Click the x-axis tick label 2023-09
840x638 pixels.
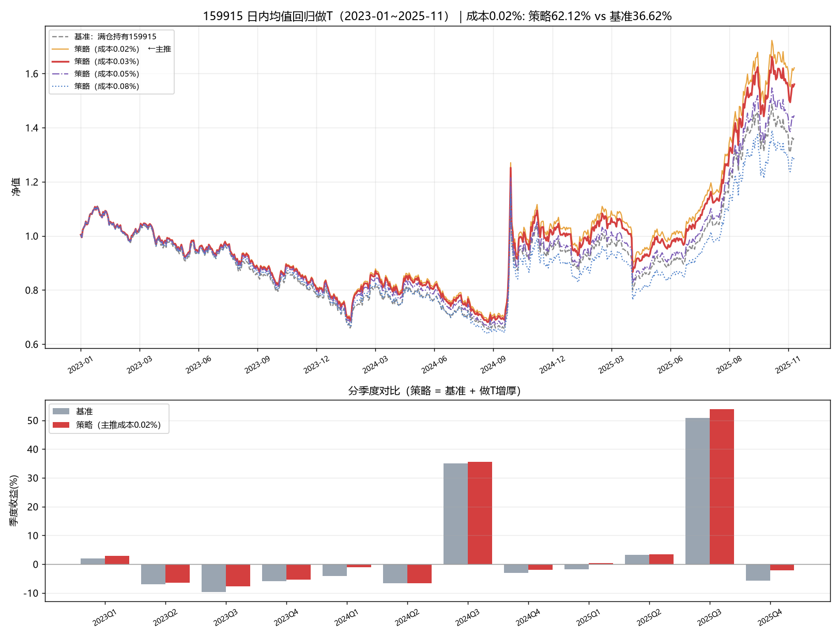pos(257,365)
